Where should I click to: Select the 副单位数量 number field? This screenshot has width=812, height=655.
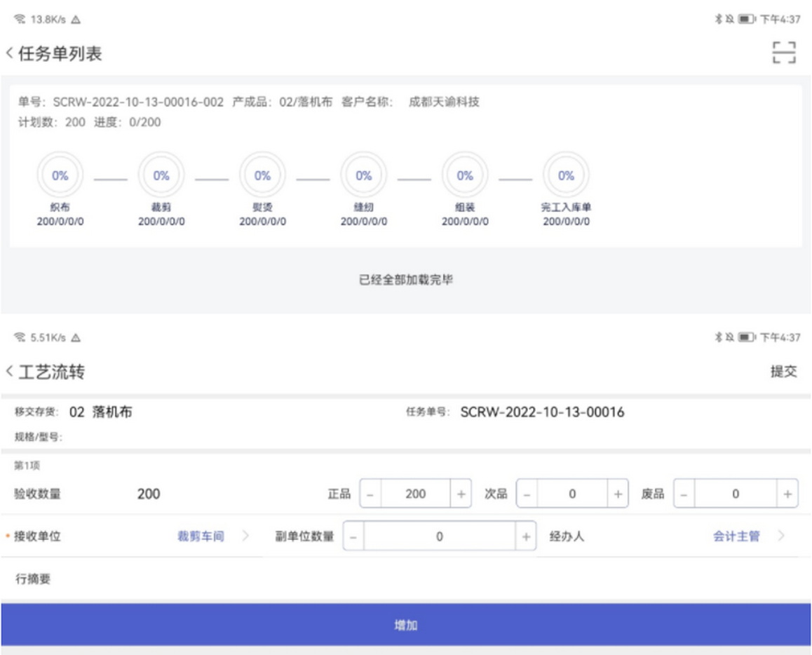[x=440, y=537]
